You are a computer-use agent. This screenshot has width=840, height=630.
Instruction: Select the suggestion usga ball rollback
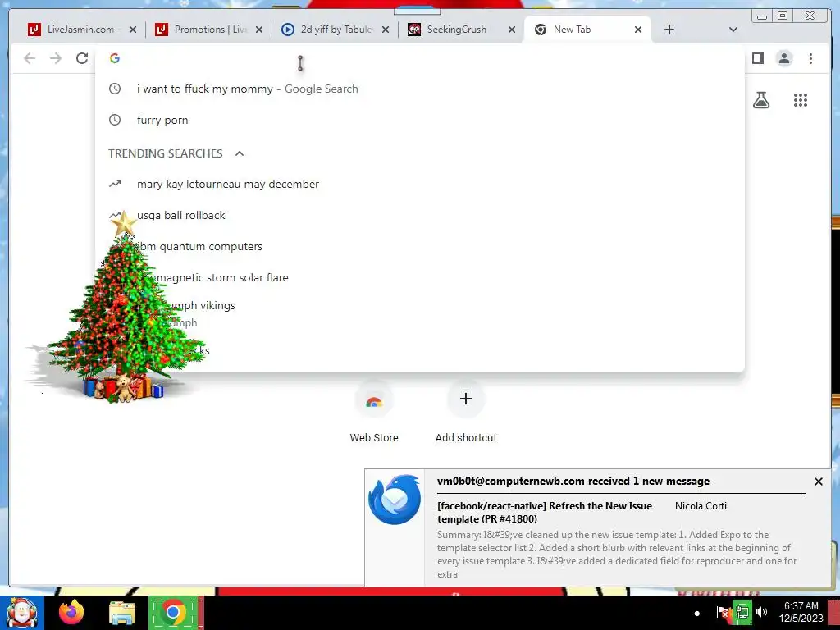[419, 216]
